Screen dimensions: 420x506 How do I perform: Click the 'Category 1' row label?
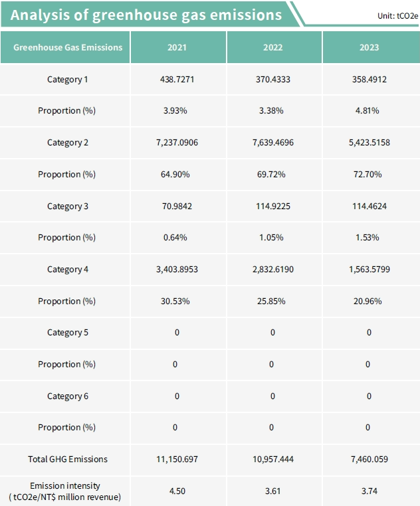[67, 79]
